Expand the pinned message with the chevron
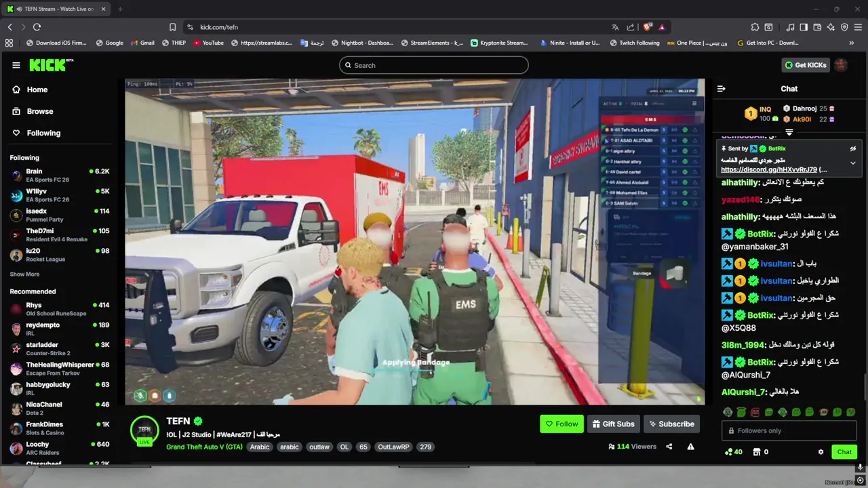 tap(853, 163)
